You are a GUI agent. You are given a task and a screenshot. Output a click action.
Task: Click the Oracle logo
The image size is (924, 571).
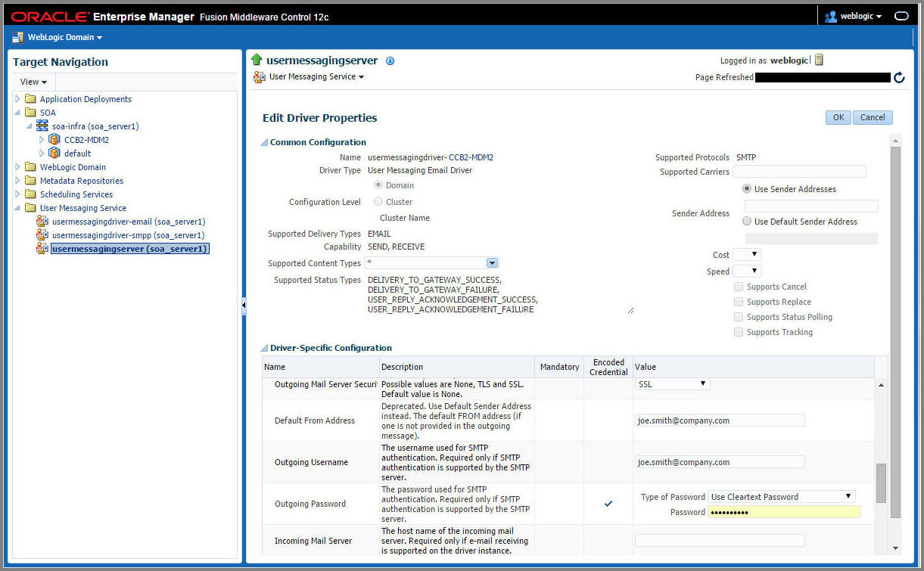[48, 17]
